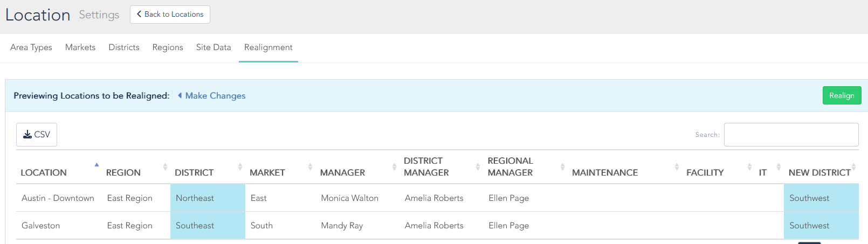Sort by Manager column arrows
The height and width of the screenshot is (244, 868).
pyautogui.click(x=394, y=167)
